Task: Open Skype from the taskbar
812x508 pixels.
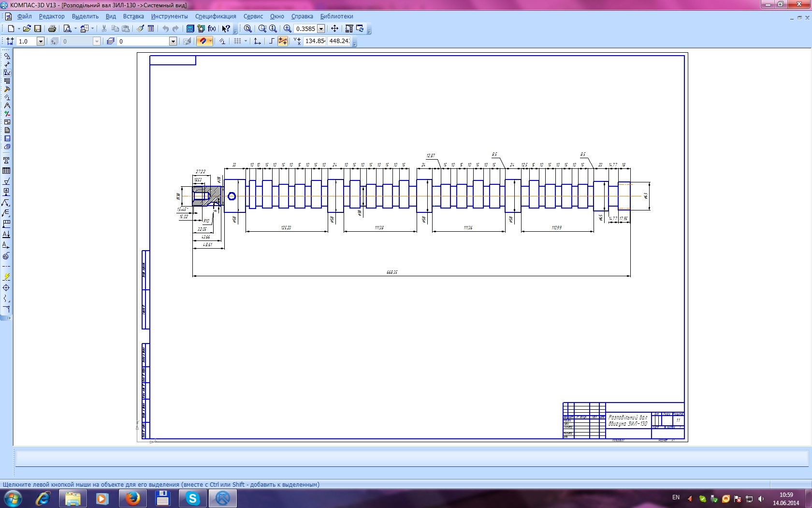Action: coord(192,498)
